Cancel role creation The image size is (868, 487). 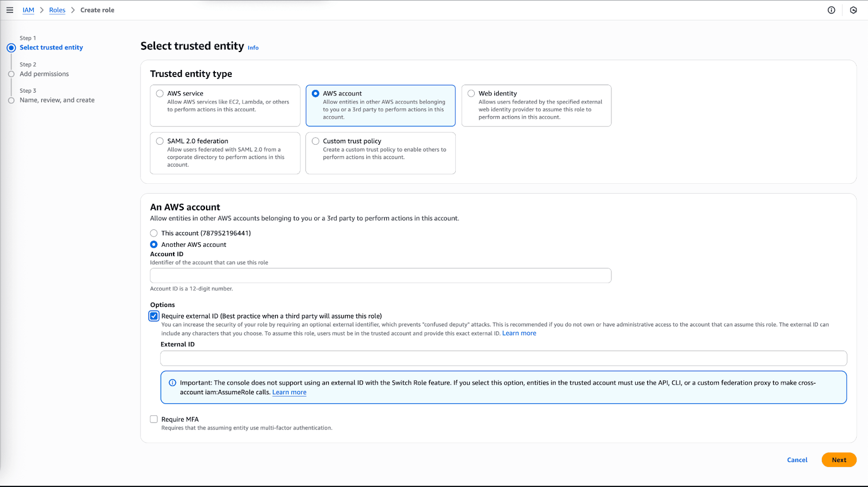pos(796,459)
